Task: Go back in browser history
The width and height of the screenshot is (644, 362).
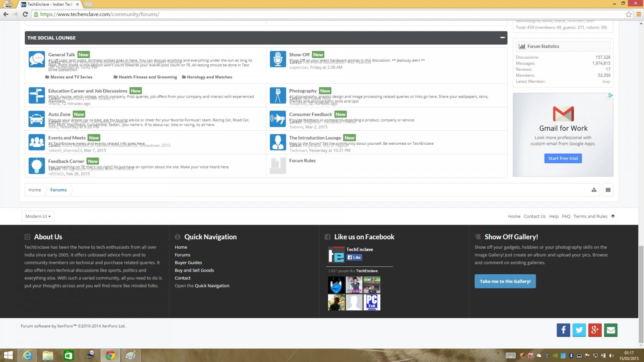Action: 6,14
